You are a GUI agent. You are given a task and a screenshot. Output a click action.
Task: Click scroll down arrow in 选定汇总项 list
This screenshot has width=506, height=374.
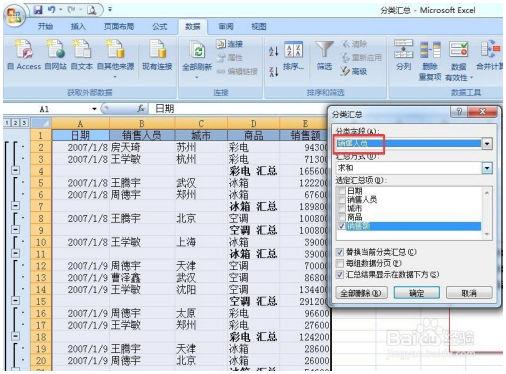click(487, 235)
